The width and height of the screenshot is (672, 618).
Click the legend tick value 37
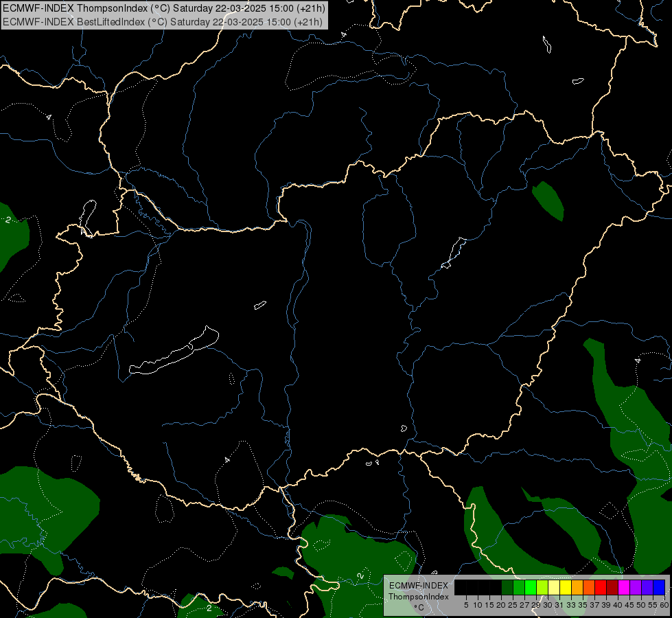pos(594,605)
